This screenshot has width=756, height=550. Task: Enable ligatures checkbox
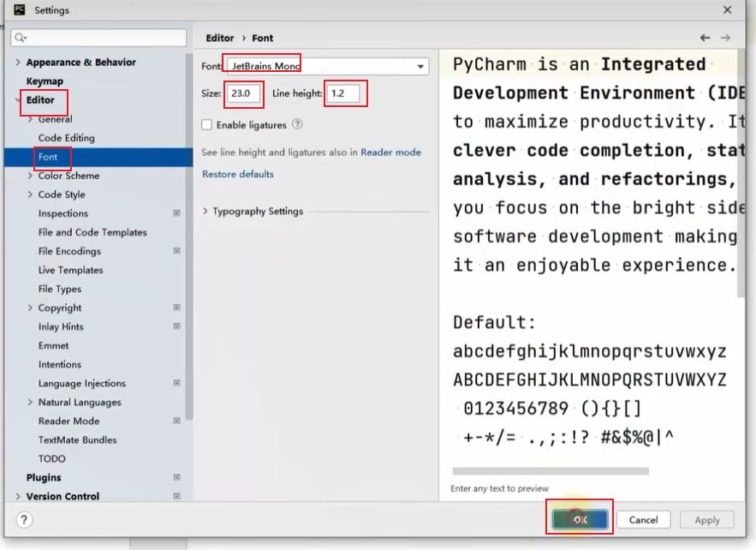206,125
